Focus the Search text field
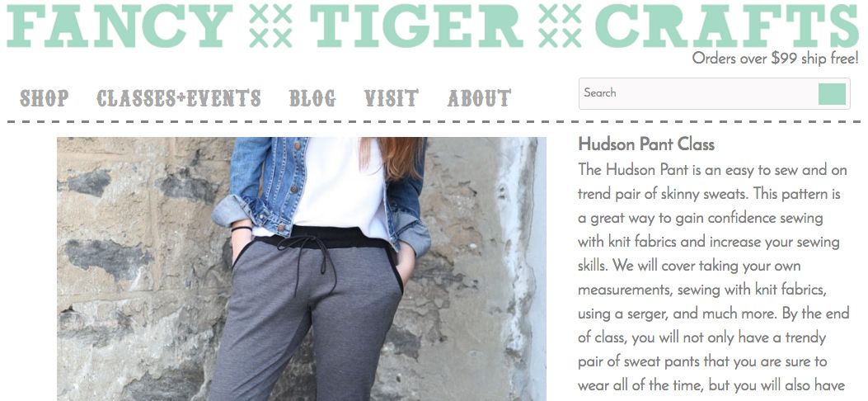Screen dimensions: 868x401 (697, 93)
